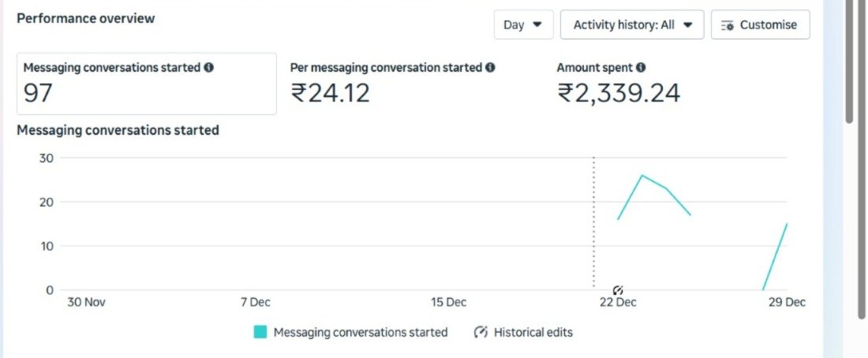Viewport: 868px width, 358px height.
Task: Click the info icon beside Messaging conversations started
Action: [x=208, y=68]
